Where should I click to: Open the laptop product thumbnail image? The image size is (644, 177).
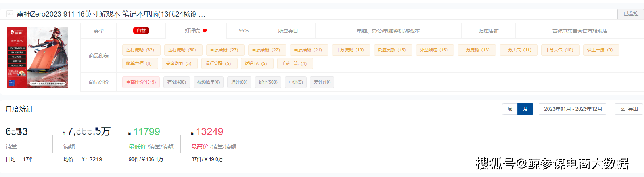coord(37,57)
